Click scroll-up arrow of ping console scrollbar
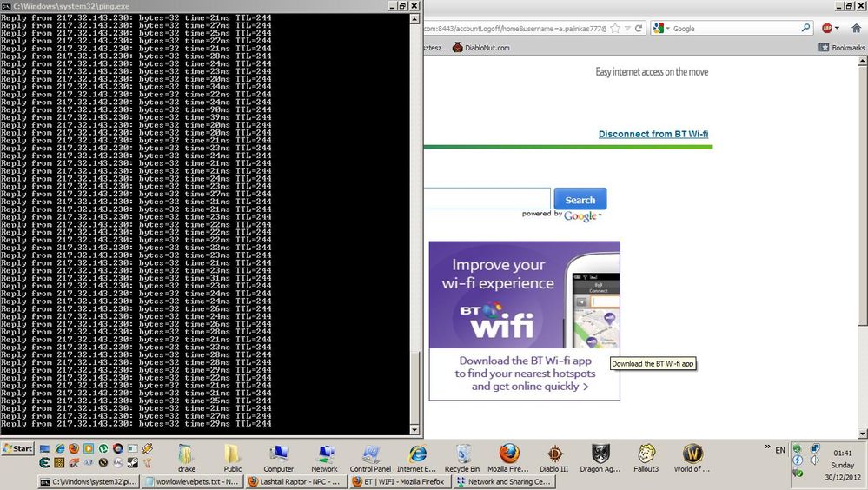Image resolution: width=868 pixels, height=490 pixels. coord(414,19)
